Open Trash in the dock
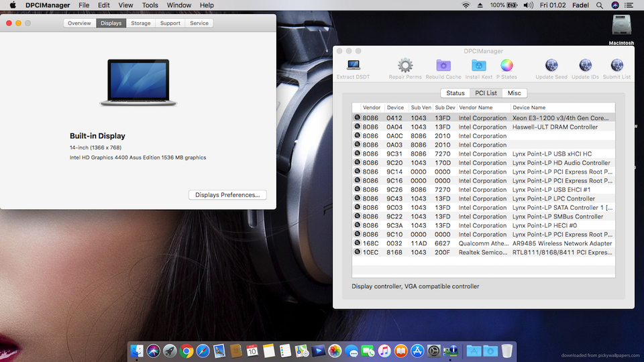 point(507,351)
